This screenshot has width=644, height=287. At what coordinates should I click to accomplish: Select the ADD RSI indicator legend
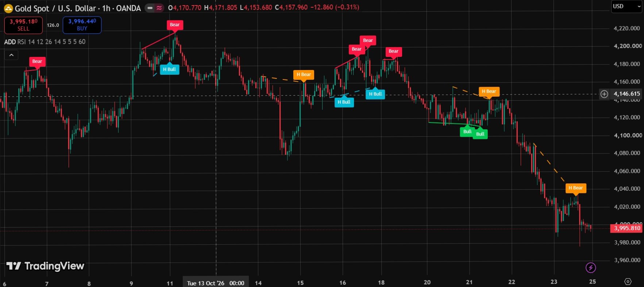click(x=45, y=42)
